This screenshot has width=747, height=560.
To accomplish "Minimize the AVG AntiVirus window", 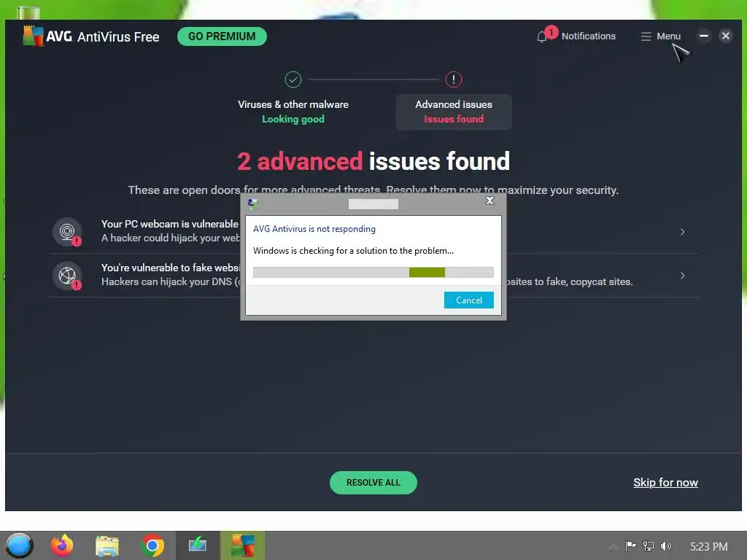I will pos(704,36).
